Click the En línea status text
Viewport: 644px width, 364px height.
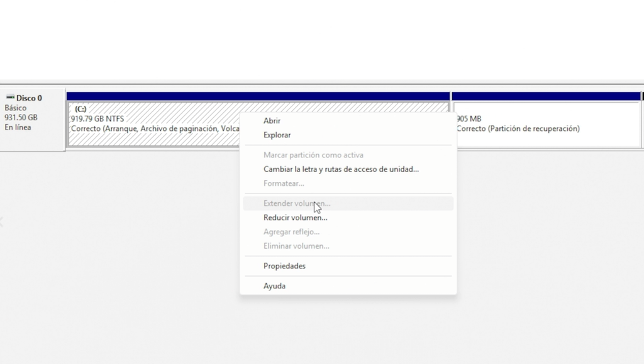click(x=18, y=127)
